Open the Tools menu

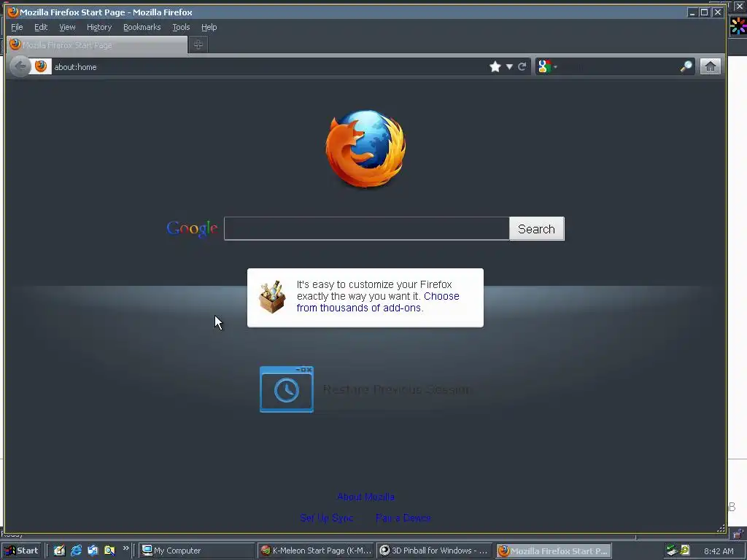(181, 27)
